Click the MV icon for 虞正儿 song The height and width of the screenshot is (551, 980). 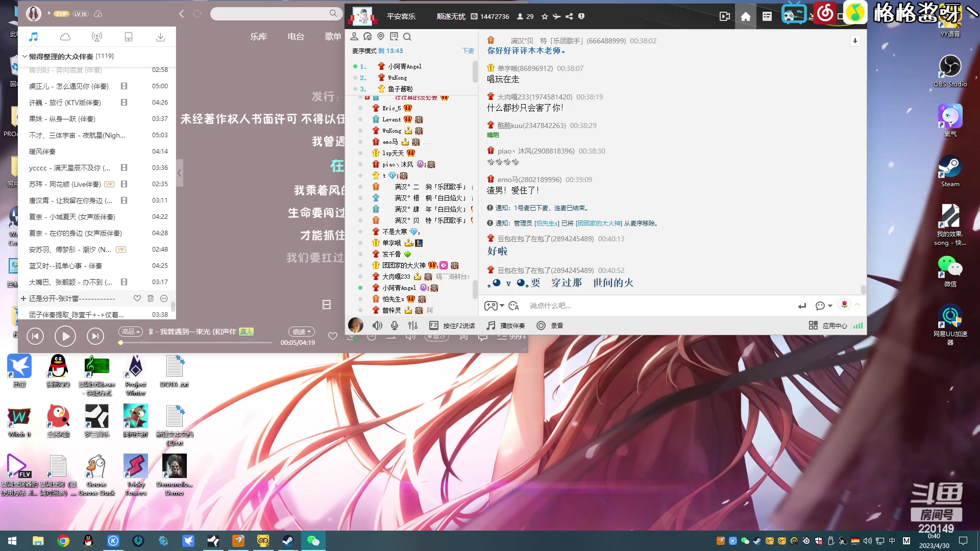[x=124, y=86]
